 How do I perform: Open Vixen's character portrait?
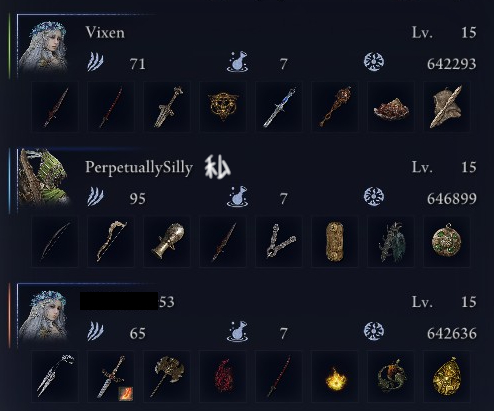point(43,47)
